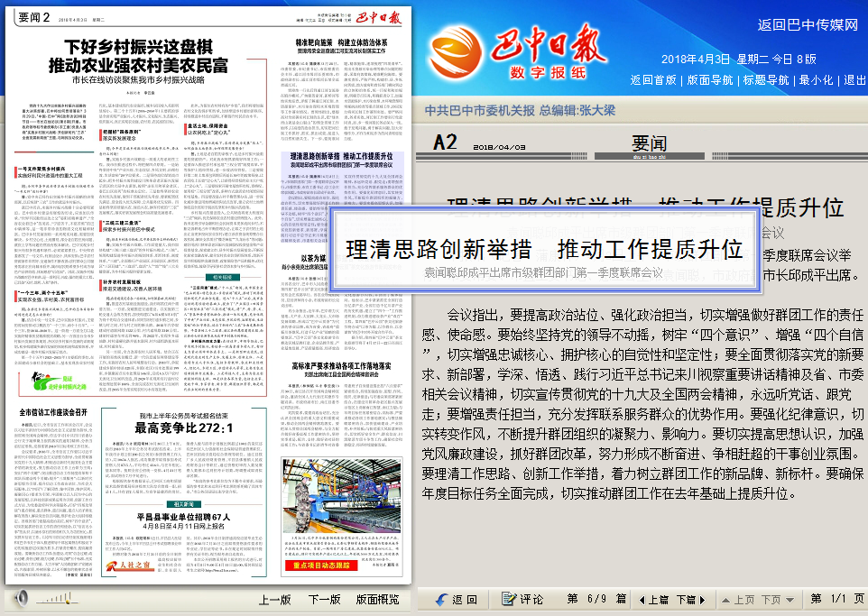Open article 最高竞争比272:1
This screenshot has height=616, width=868.
[184, 428]
